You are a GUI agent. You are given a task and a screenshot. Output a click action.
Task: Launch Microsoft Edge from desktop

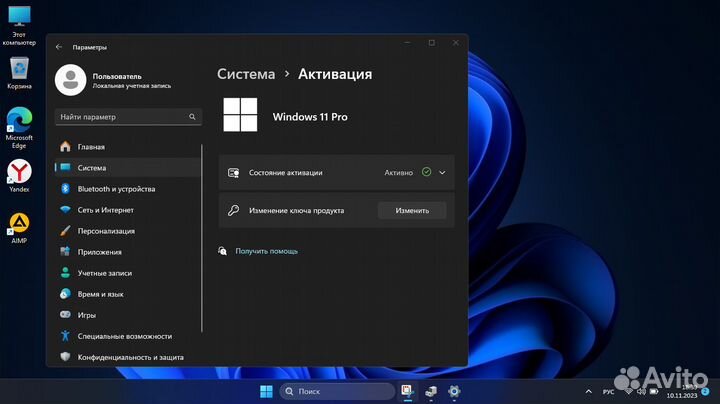19,128
